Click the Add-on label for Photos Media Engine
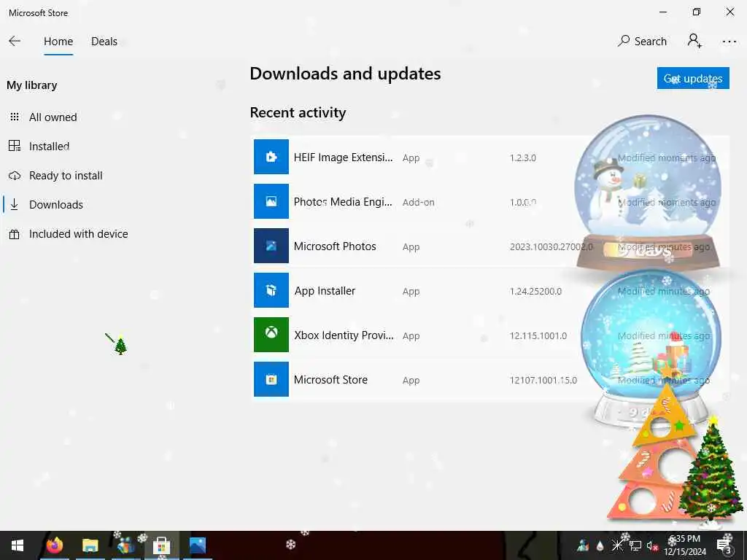The image size is (747, 560). (x=418, y=203)
